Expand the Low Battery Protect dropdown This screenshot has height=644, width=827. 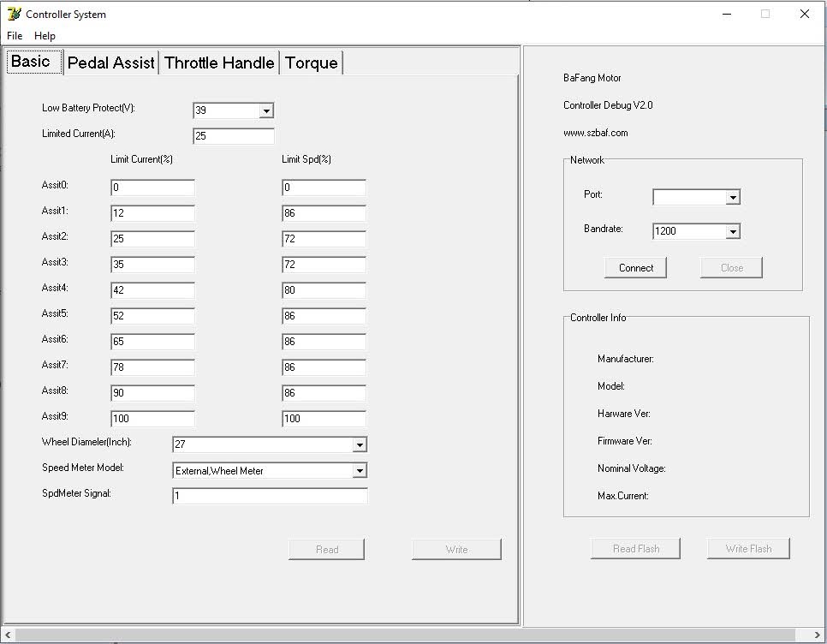(x=265, y=110)
